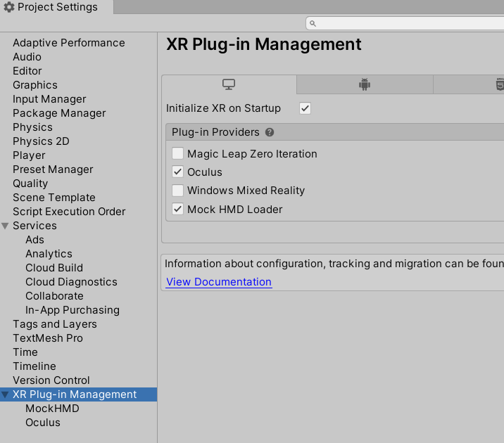
Task: Open Collaborate under Services
Action: [x=54, y=296]
